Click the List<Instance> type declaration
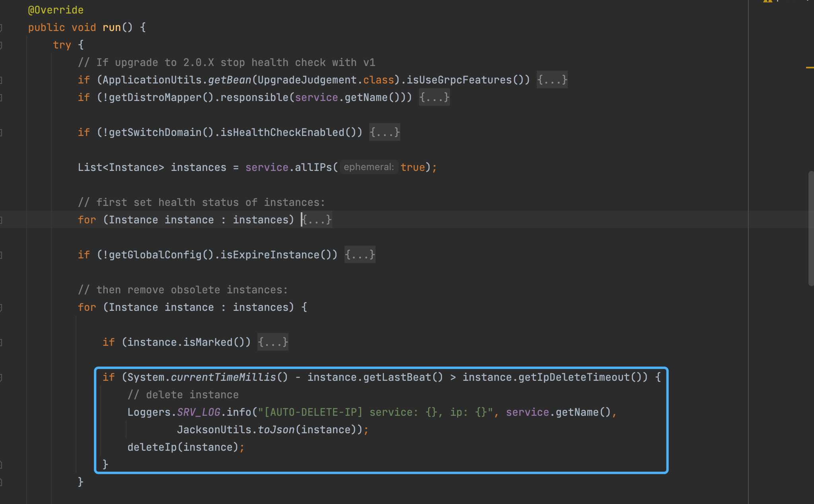Image resolution: width=814 pixels, height=504 pixels. point(121,167)
